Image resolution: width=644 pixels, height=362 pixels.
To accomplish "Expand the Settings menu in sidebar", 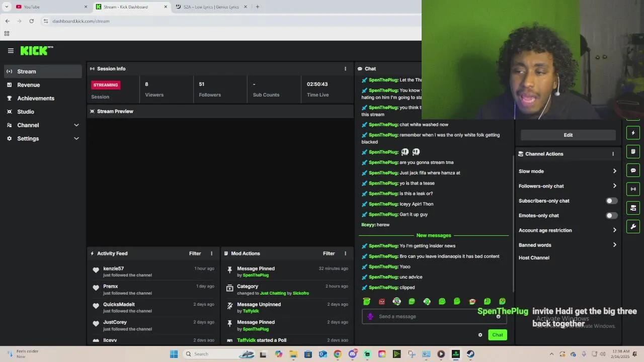I will pyautogui.click(x=76, y=139).
